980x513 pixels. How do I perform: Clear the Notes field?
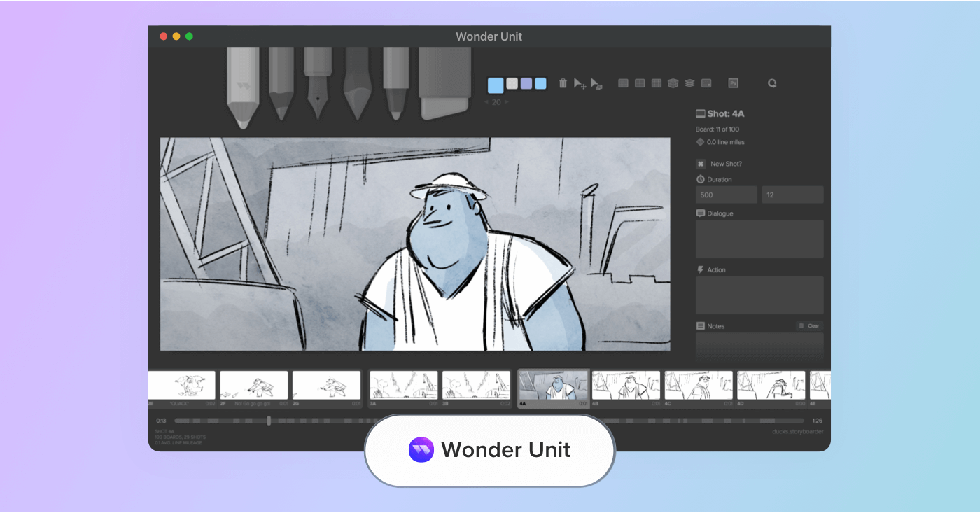tap(809, 325)
